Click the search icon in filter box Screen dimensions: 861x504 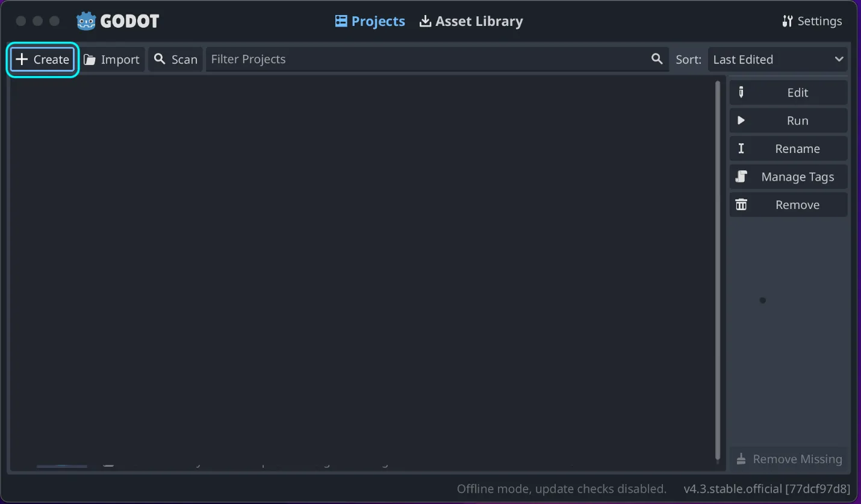point(657,59)
